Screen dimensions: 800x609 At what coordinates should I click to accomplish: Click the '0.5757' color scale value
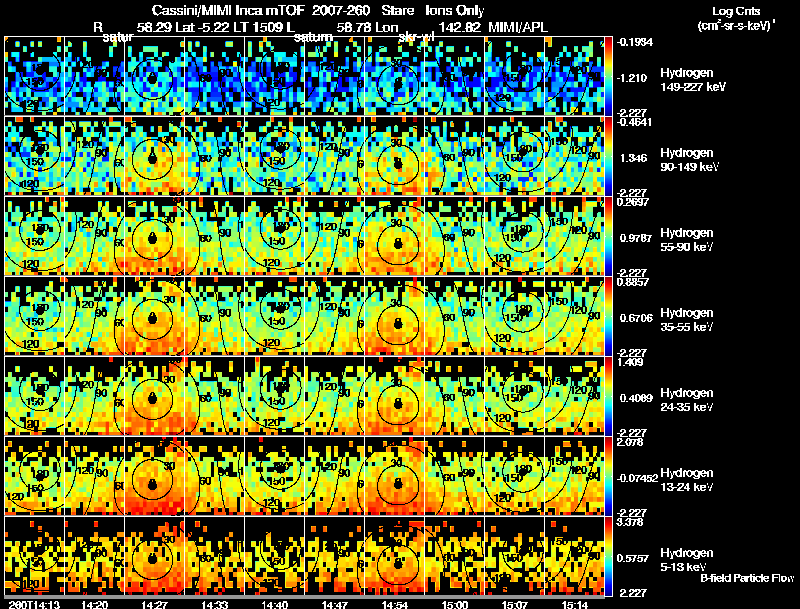coord(635,559)
